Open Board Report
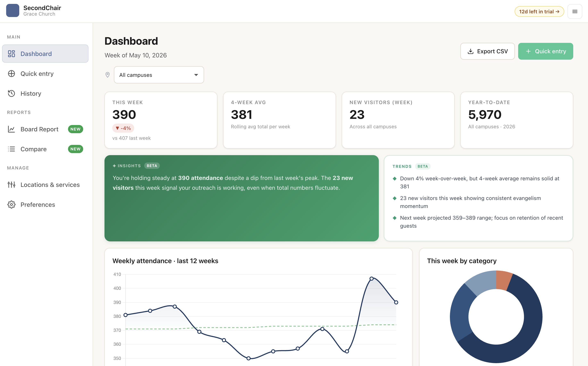 tap(45, 129)
